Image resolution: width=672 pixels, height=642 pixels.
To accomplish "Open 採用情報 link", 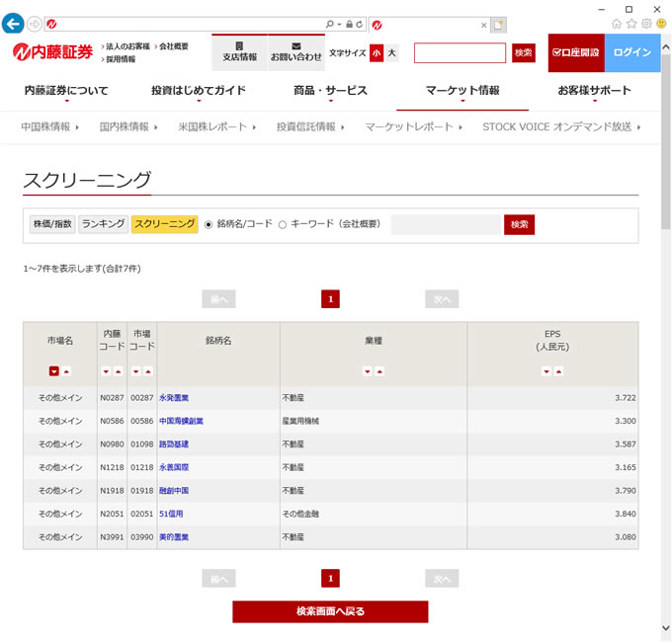I will click(x=121, y=59).
